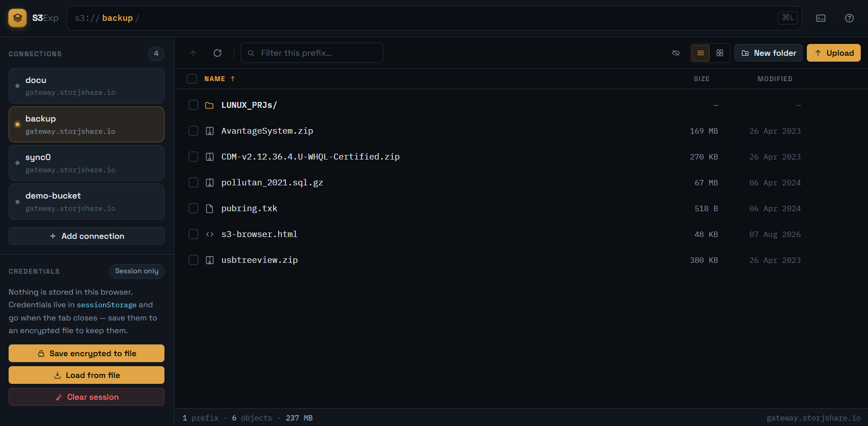Toggle hidden files eye icon
The image size is (868, 426).
coord(675,53)
